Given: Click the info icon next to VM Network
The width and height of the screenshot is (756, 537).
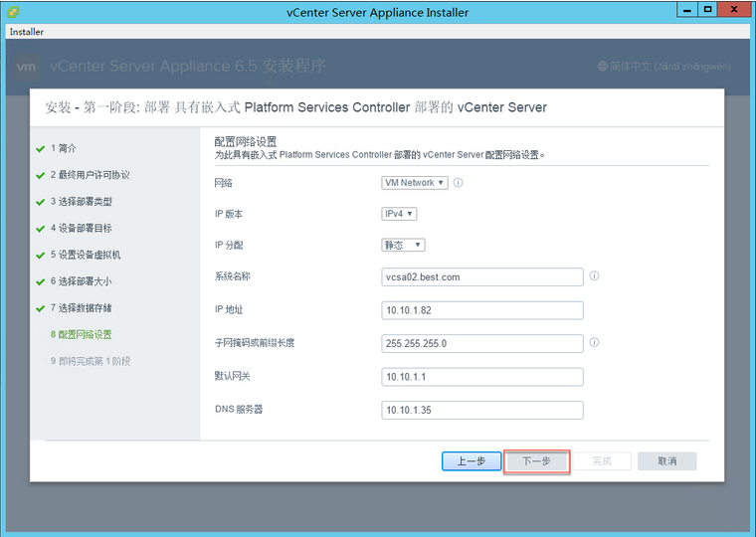Looking at the screenshot, I should pyautogui.click(x=458, y=183).
